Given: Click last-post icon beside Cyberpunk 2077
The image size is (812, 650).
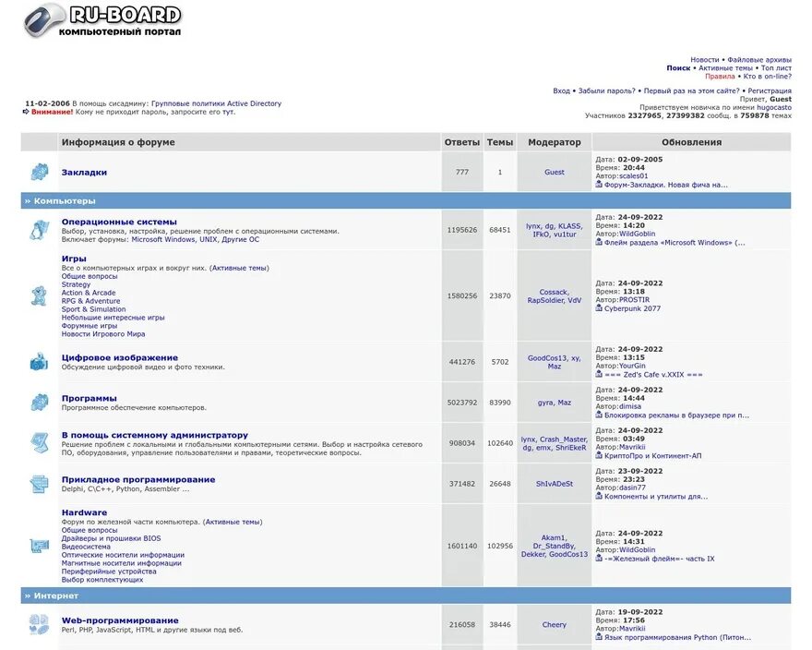Looking at the screenshot, I should coord(599,307).
